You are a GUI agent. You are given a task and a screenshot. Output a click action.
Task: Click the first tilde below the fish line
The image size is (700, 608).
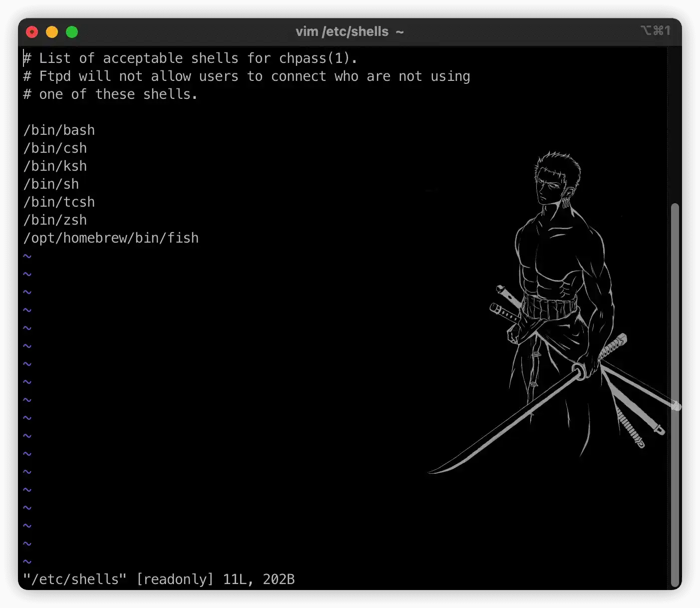point(27,256)
